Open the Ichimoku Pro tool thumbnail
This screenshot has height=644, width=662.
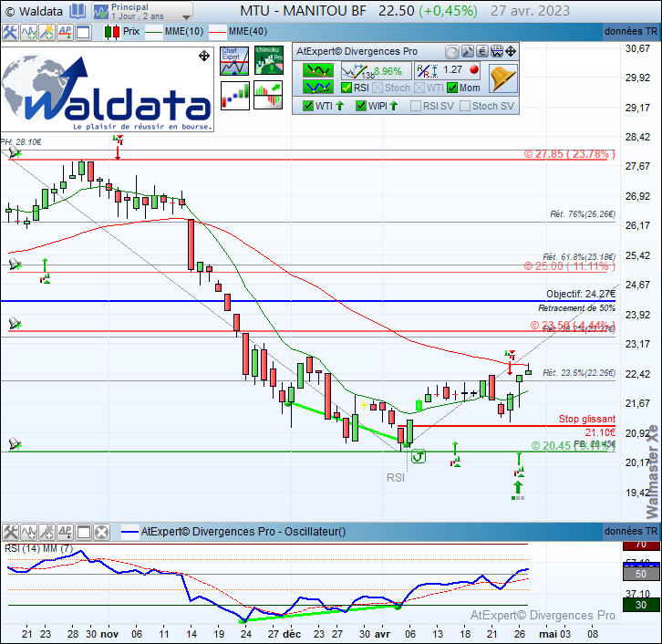[268, 61]
